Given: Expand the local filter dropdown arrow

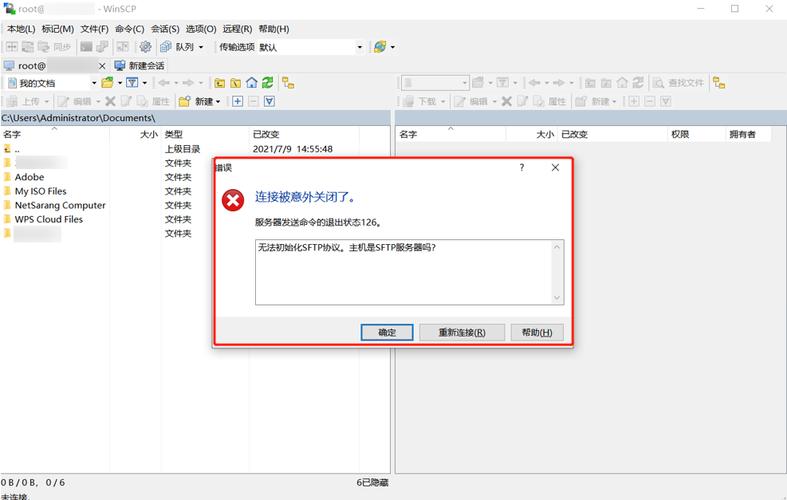Looking at the screenshot, I should pos(145,83).
